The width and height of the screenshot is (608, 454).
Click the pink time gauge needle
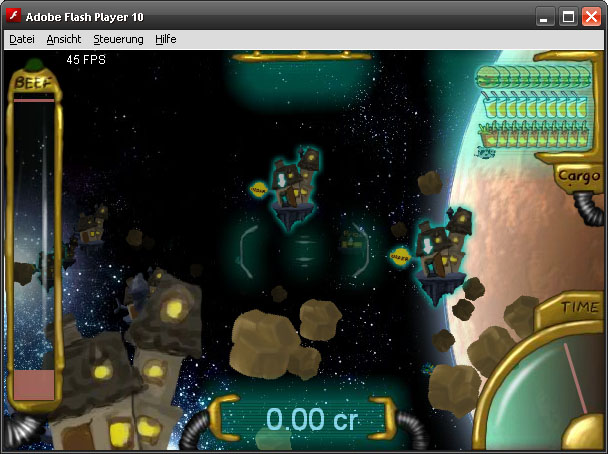click(575, 378)
